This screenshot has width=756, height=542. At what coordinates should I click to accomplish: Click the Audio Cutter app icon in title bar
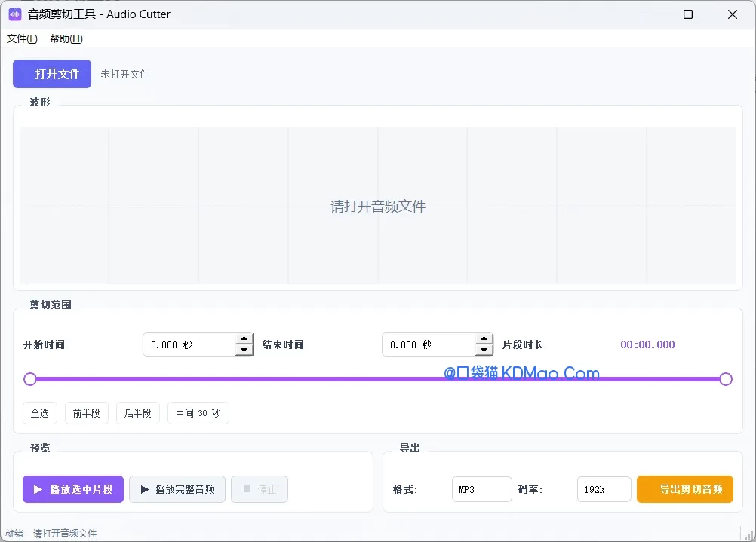click(15, 14)
